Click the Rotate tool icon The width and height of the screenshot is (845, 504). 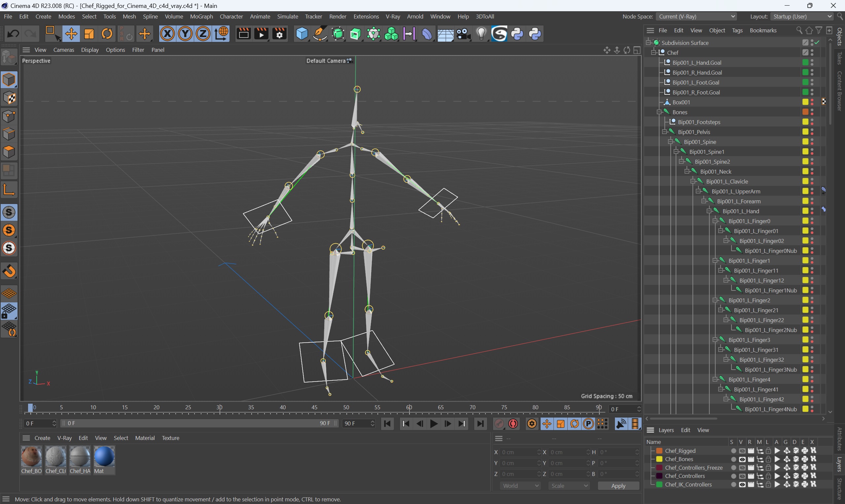point(106,34)
